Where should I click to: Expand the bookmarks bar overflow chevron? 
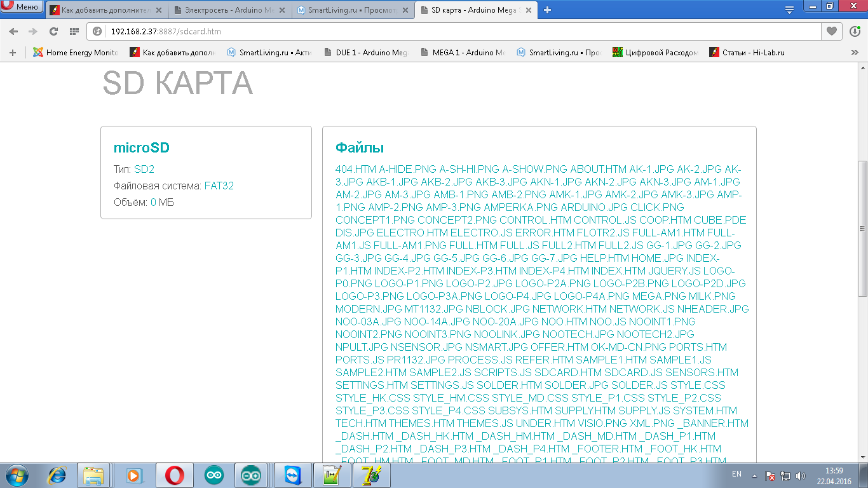tap(855, 53)
